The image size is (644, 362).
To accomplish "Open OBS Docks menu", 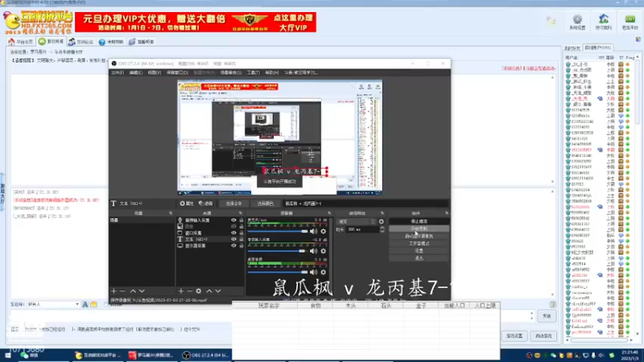I will point(177,72).
